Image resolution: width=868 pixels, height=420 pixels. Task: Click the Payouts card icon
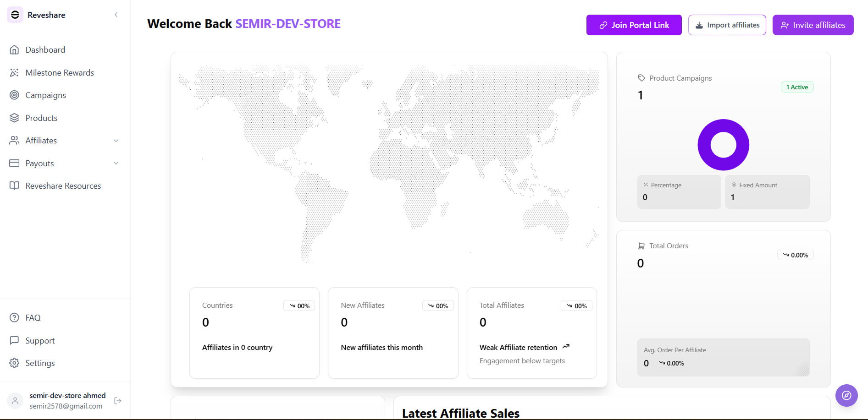coord(15,163)
